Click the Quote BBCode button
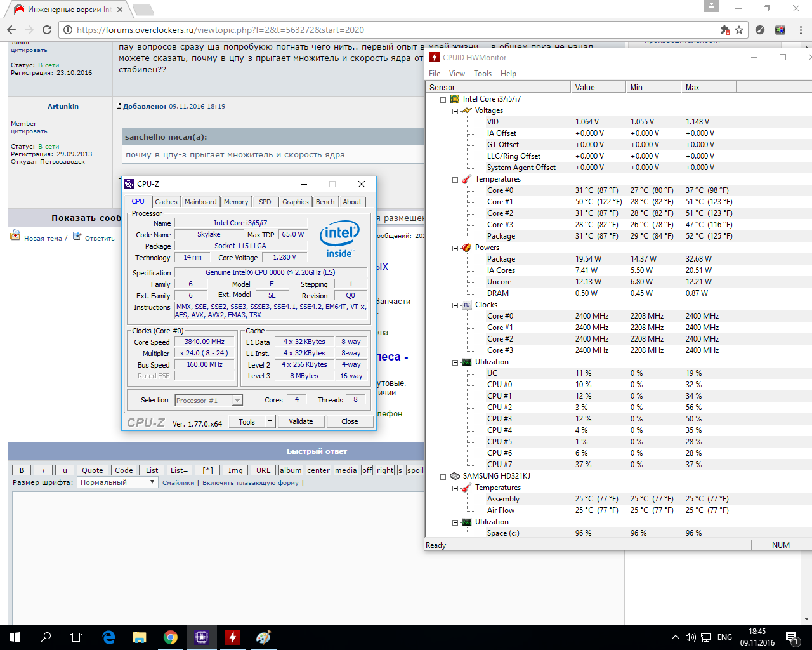 [x=93, y=470]
